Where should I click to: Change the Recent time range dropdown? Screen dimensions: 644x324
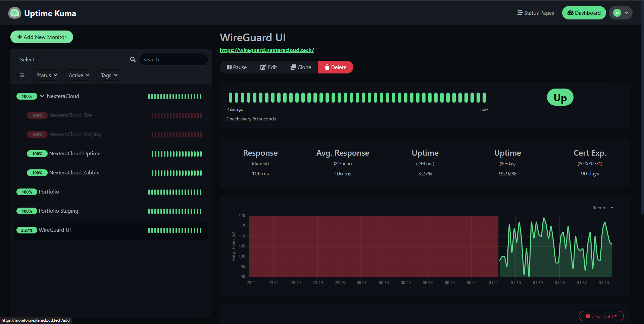pyautogui.click(x=602, y=208)
